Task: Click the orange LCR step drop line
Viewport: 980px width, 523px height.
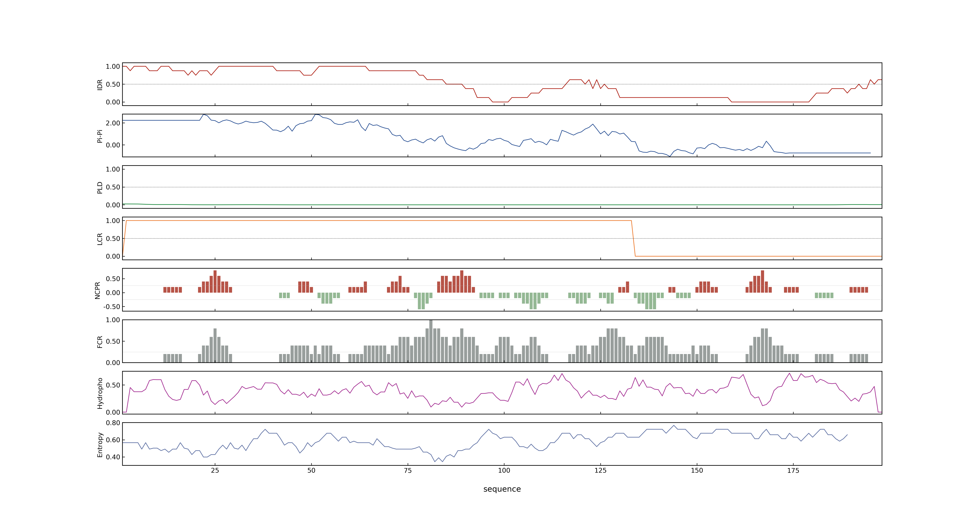Action: pyautogui.click(x=633, y=238)
